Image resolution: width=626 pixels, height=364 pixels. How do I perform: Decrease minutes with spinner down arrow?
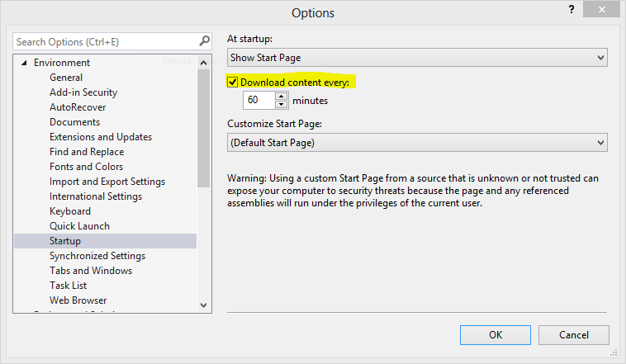281,105
